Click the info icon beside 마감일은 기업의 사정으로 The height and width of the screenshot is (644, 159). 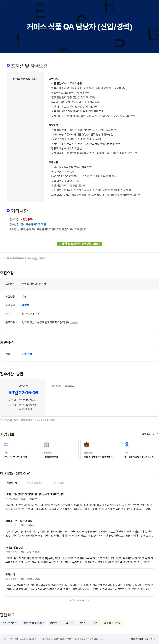(x=2, y=420)
